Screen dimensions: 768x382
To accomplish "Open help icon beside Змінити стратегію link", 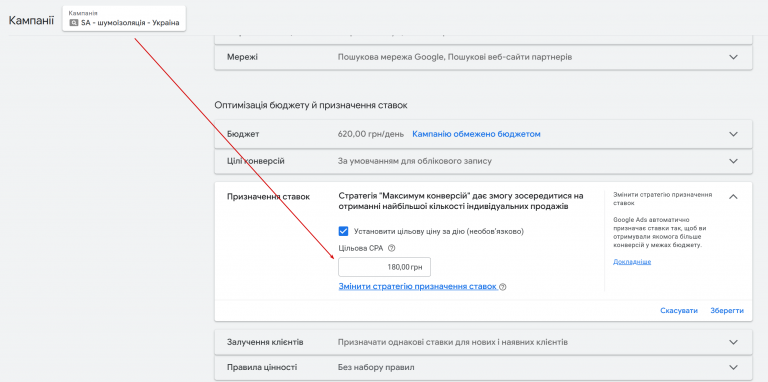I will (503, 287).
